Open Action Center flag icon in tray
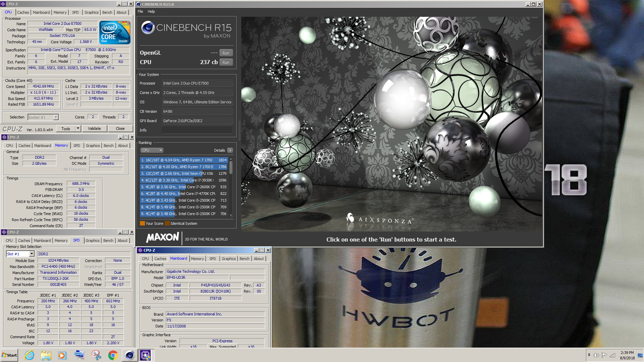Screen dimensions: 644x362 pos(604,355)
